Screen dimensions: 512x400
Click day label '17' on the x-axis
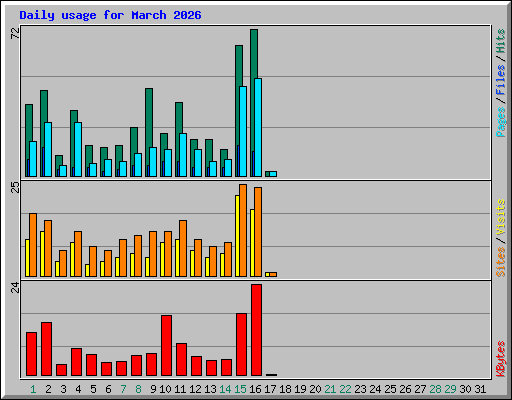pyautogui.click(x=270, y=389)
